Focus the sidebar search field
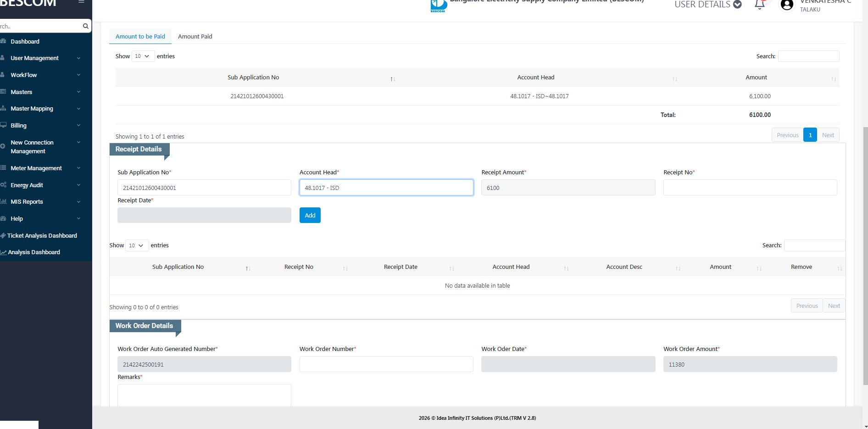The width and height of the screenshot is (868, 429). pos(40,26)
